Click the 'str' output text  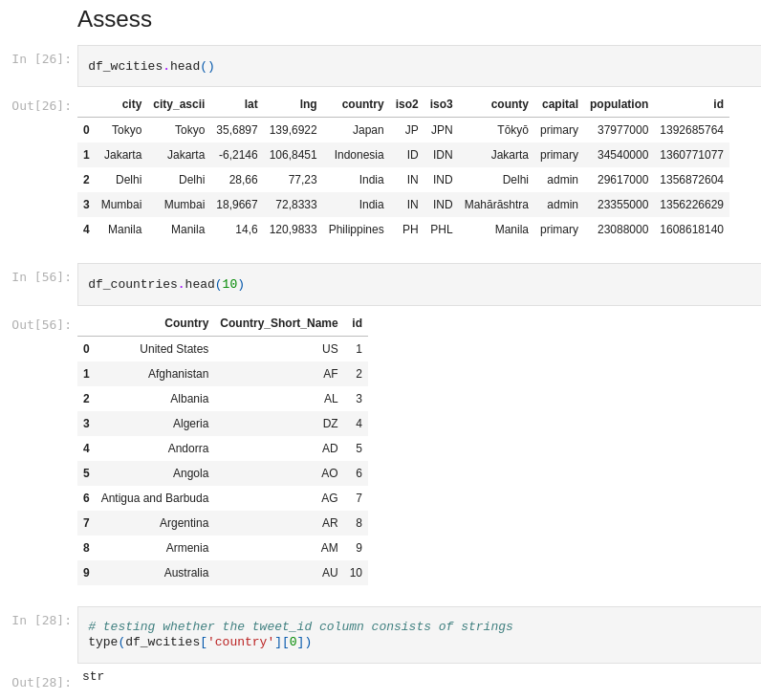pyautogui.click(x=93, y=676)
